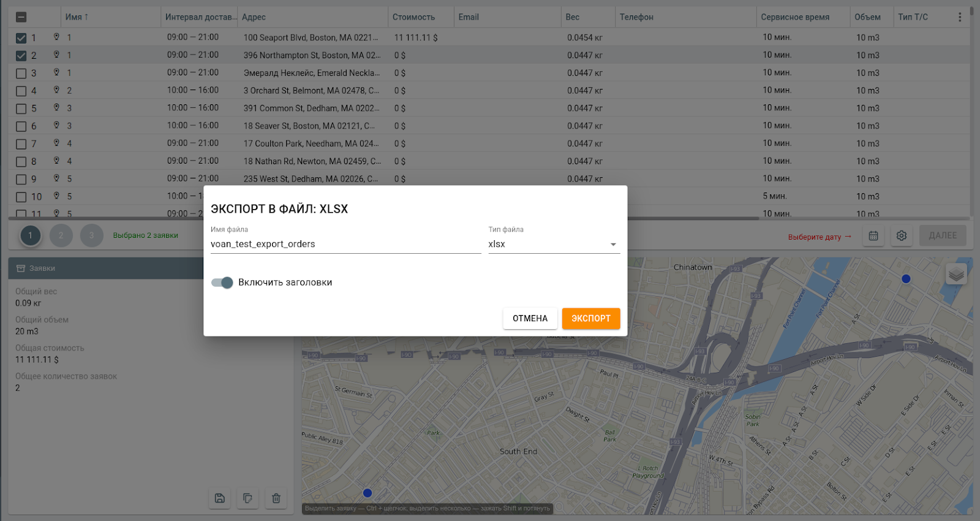Uncheck the checkbox for order 2
Viewport: 980px width, 521px height.
[x=21, y=56]
